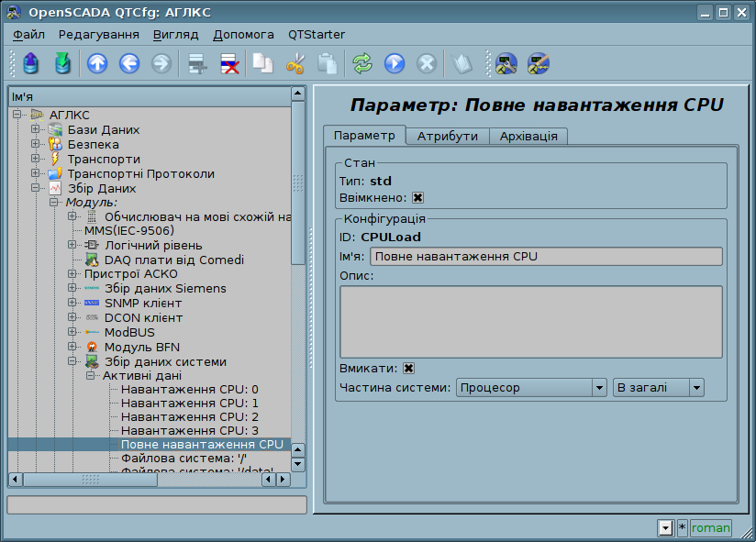
Task: Go up one level with the up arrow icon
Action: [97, 64]
